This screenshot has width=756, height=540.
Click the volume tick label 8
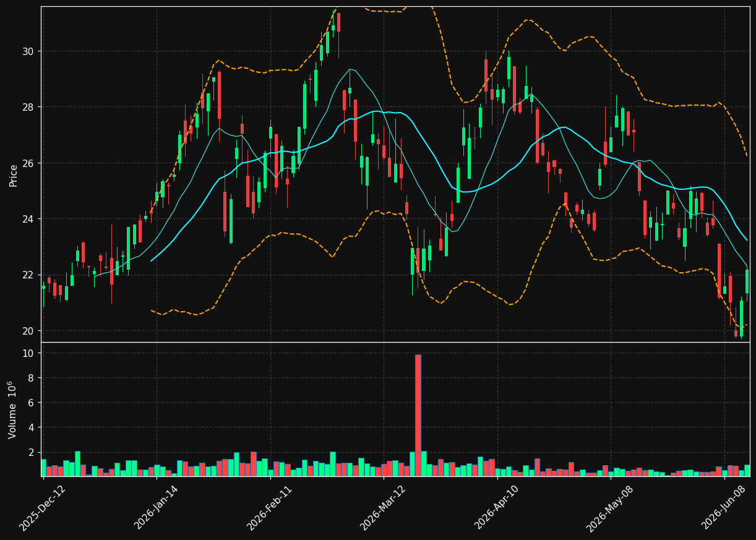click(32, 378)
